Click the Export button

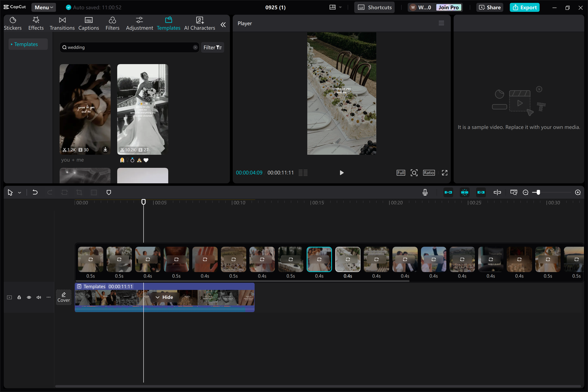click(524, 7)
